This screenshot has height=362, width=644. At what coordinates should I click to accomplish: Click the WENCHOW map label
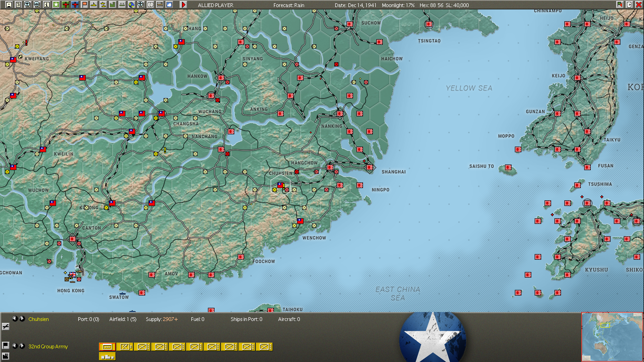tap(314, 238)
